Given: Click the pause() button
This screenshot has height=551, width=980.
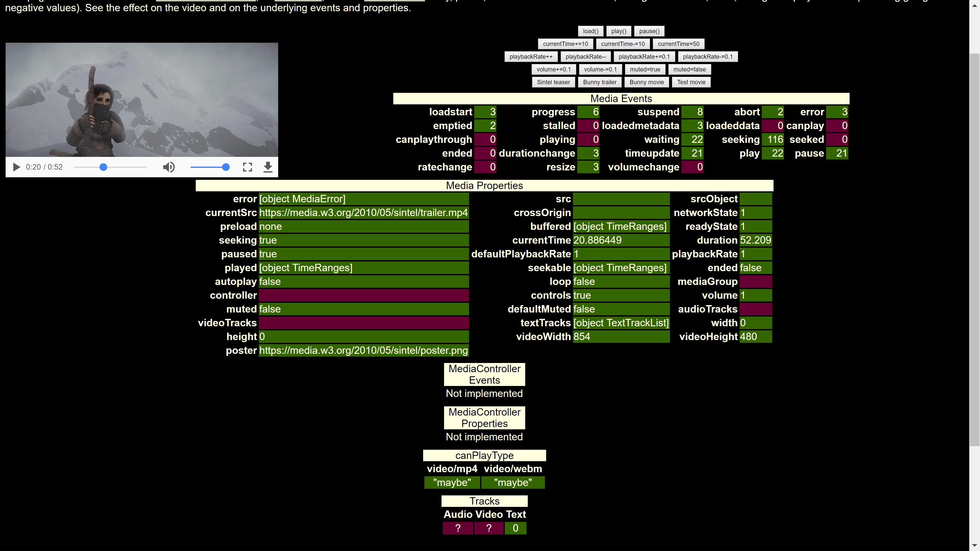Looking at the screenshot, I should 649,31.
